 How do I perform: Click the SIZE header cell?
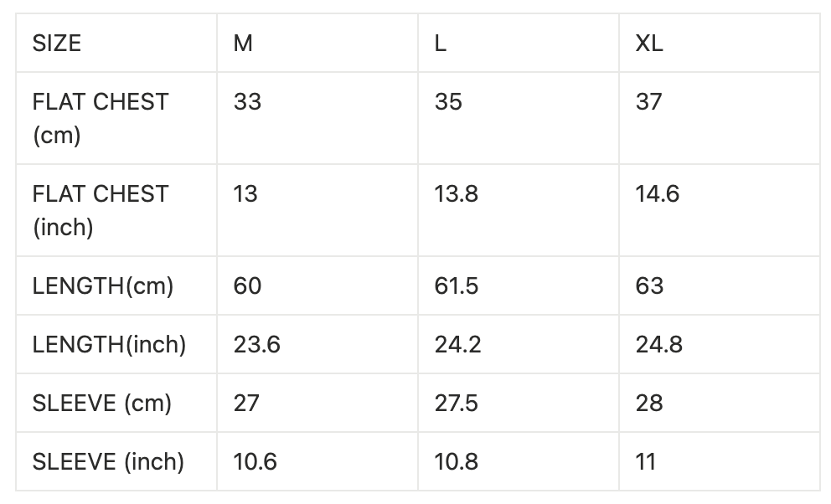point(57,44)
